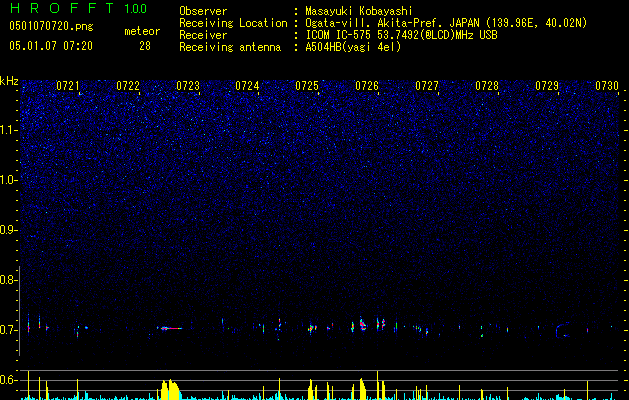
Task: Click the 0725 time marker
Action: coord(307,85)
